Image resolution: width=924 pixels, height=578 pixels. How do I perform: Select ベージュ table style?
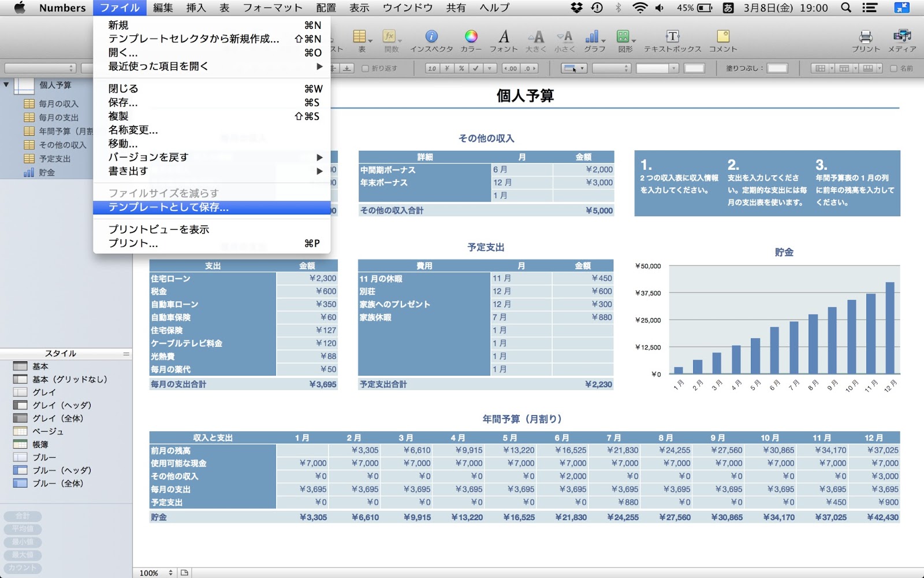coord(39,431)
